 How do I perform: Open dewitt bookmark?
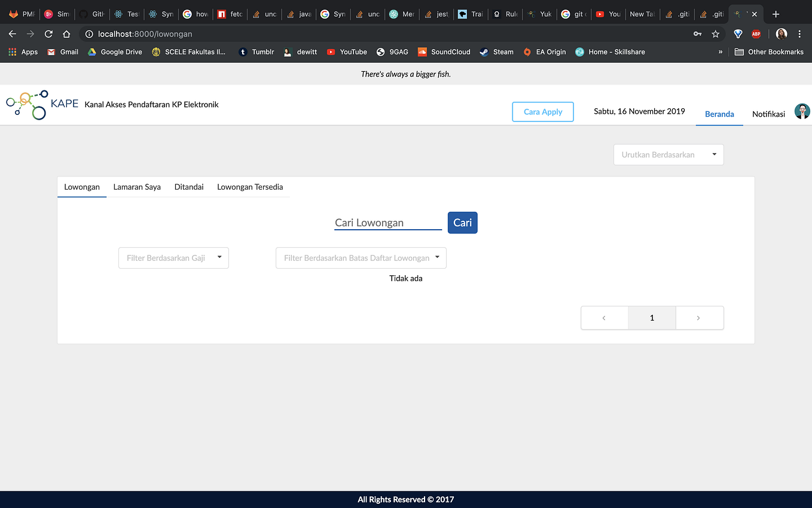[x=300, y=52]
